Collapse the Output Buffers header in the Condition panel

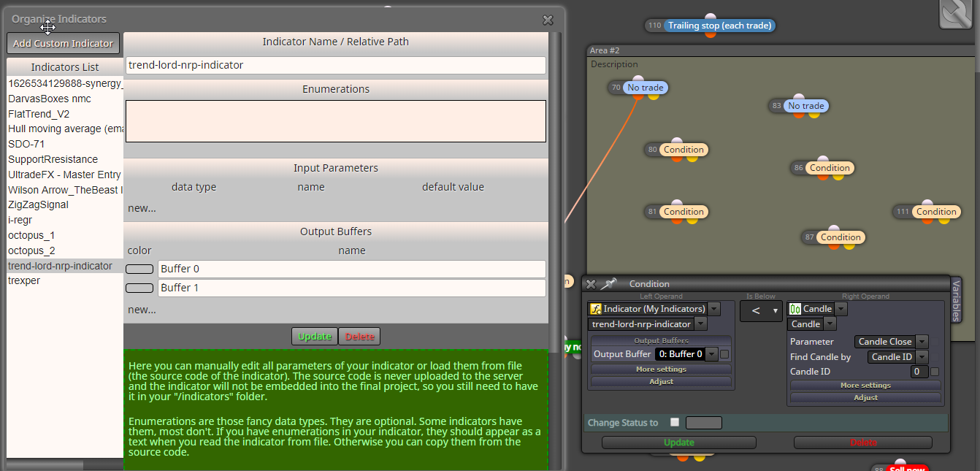pos(661,340)
